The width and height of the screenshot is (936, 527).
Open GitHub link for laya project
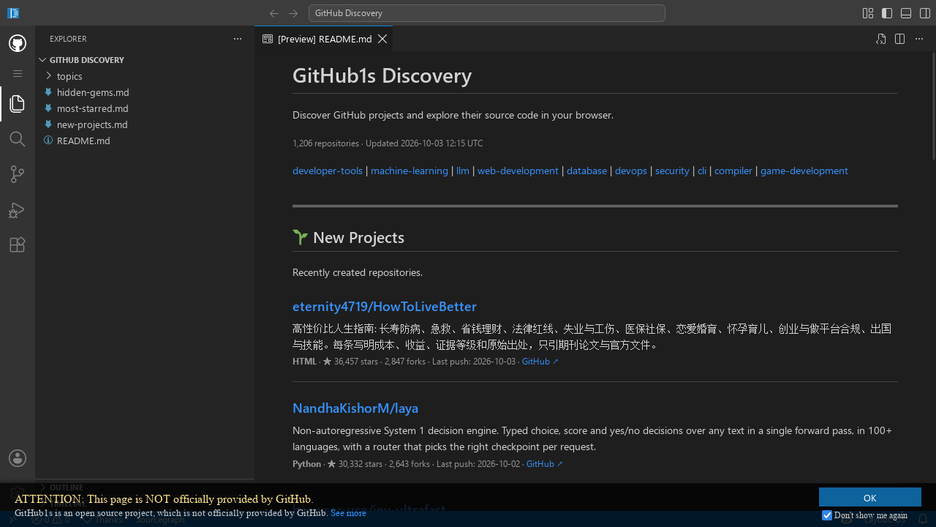pyautogui.click(x=544, y=464)
